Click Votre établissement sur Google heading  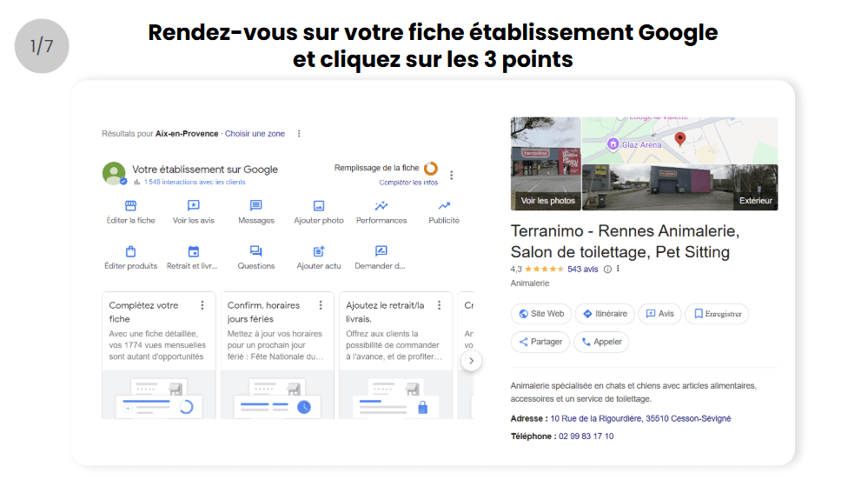pyautogui.click(x=205, y=170)
